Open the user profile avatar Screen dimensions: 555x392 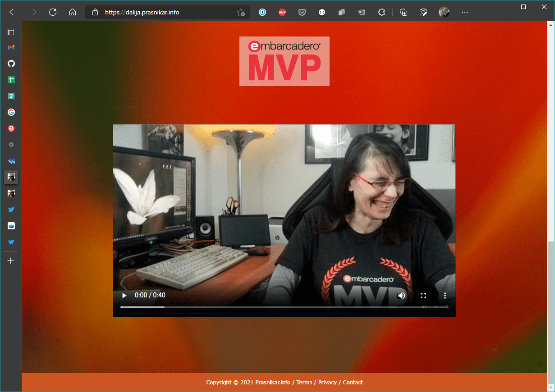[444, 12]
